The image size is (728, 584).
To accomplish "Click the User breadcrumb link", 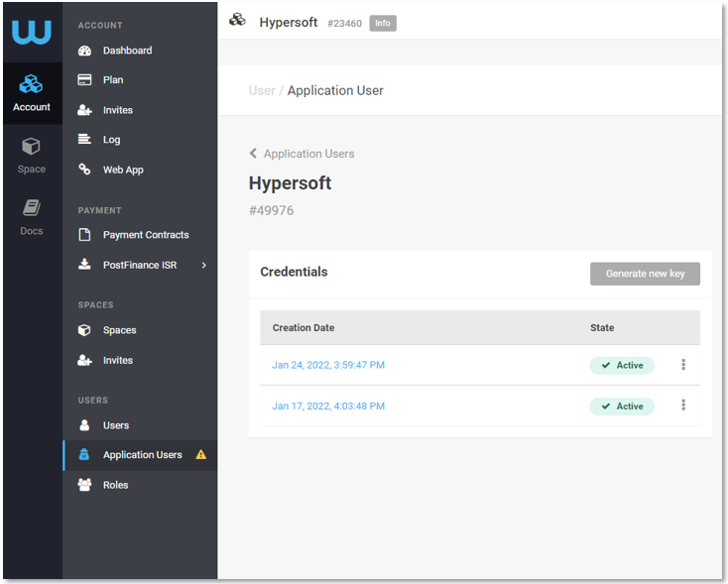I will coord(262,90).
